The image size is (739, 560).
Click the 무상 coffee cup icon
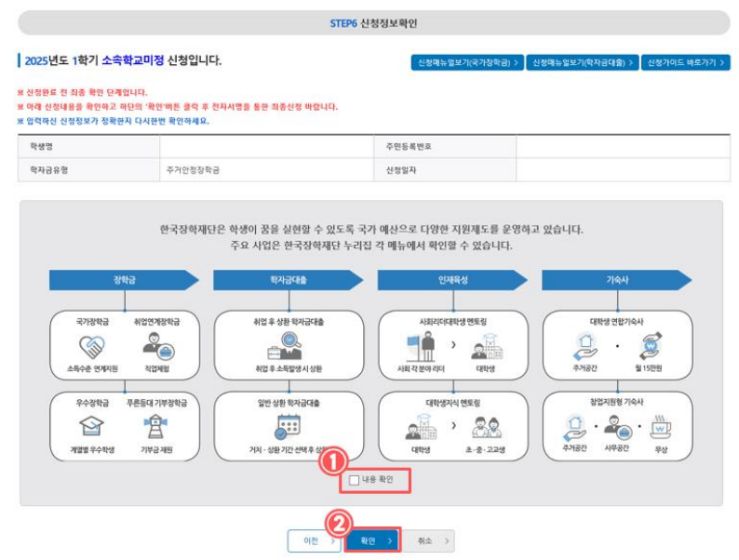click(661, 427)
